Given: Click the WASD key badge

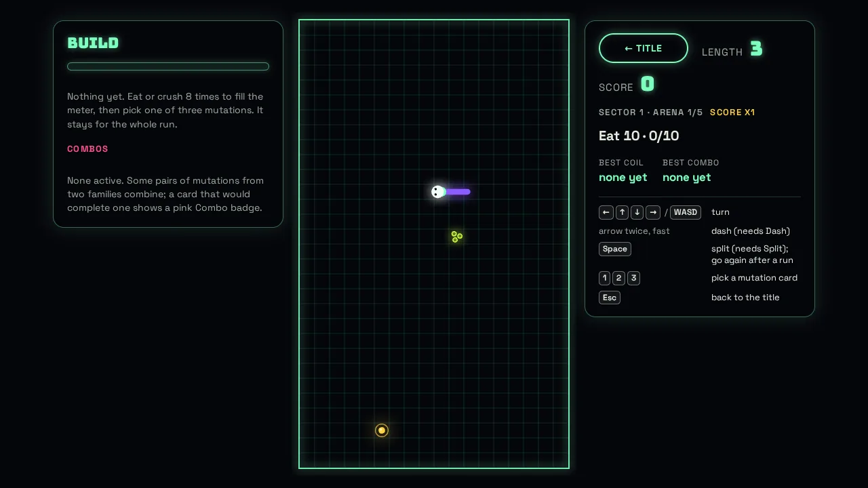Looking at the screenshot, I should (686, 212).
